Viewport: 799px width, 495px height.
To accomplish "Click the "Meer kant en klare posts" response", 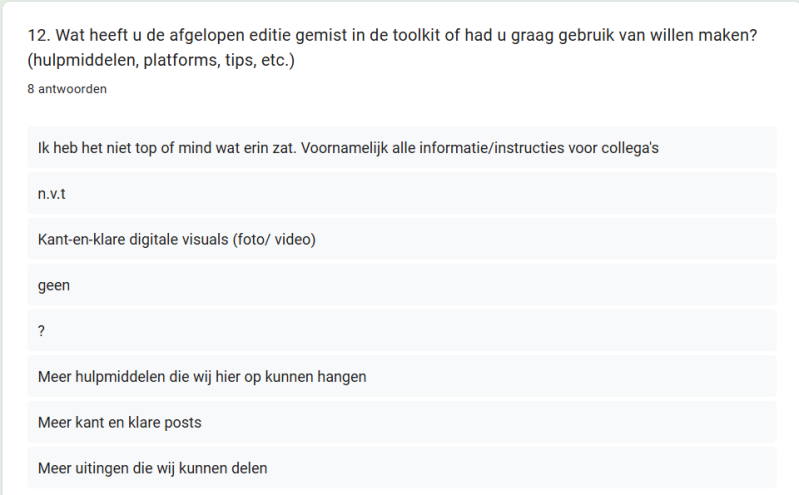I will [x=119, y=423].
